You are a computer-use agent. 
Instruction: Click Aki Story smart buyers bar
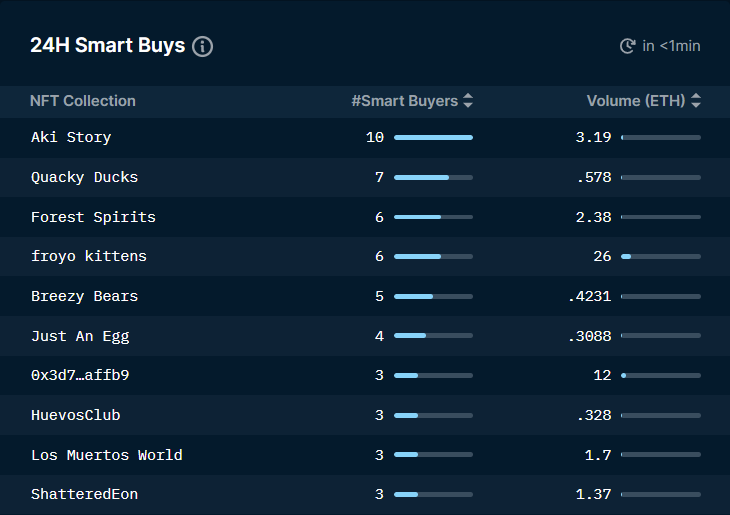(433, 137)
